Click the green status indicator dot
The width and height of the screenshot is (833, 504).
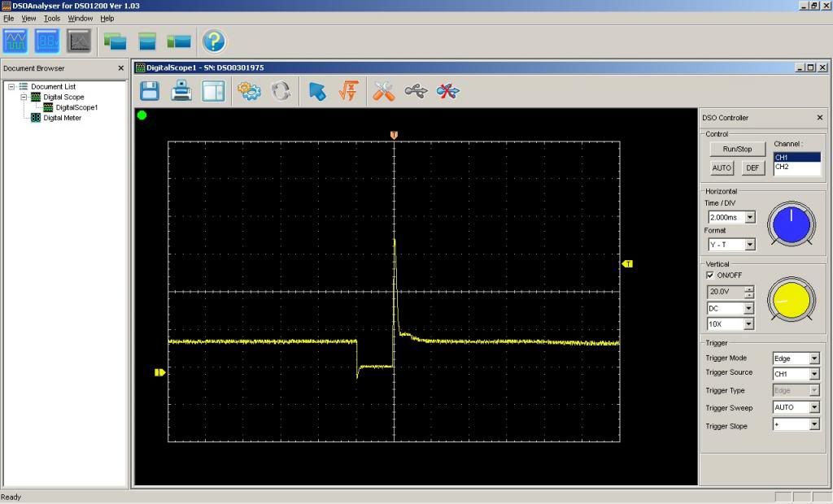[x=142, y=115]
